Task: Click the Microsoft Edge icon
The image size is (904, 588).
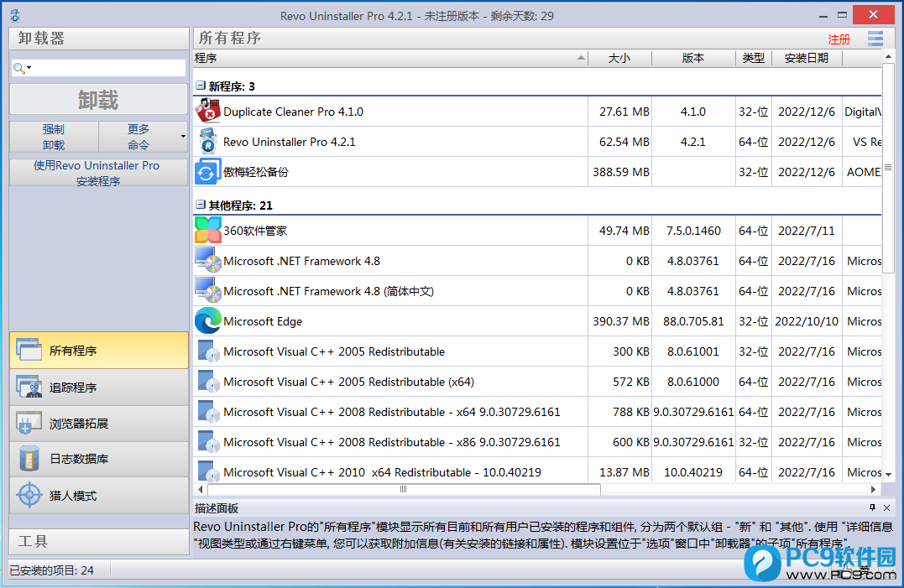Action: pyautogui.click(x=207, y=320)
